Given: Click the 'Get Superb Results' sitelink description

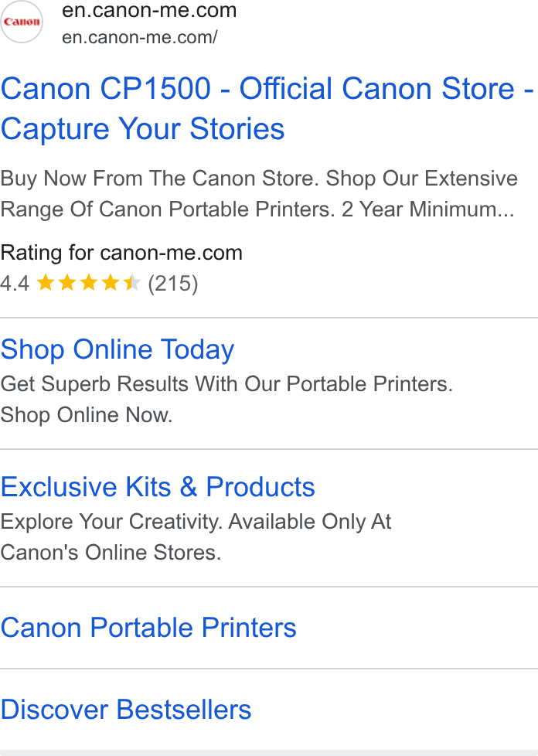Looking at the screenshot, I should [226, 399].
